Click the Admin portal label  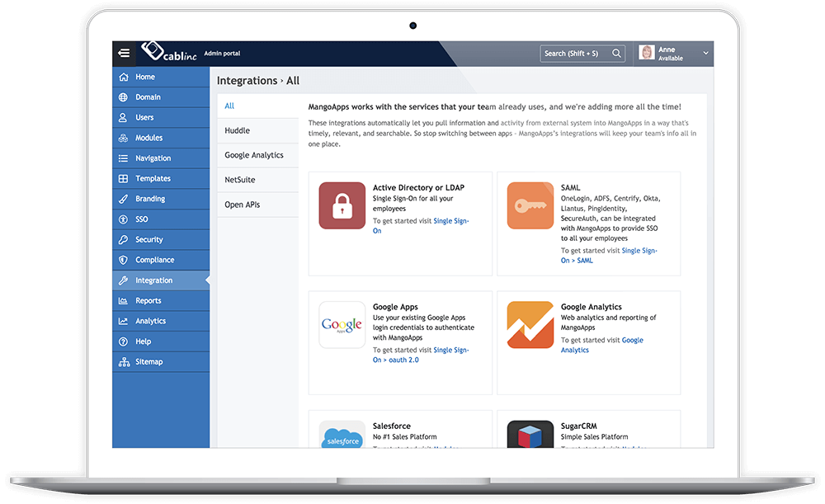pos(222,53)
